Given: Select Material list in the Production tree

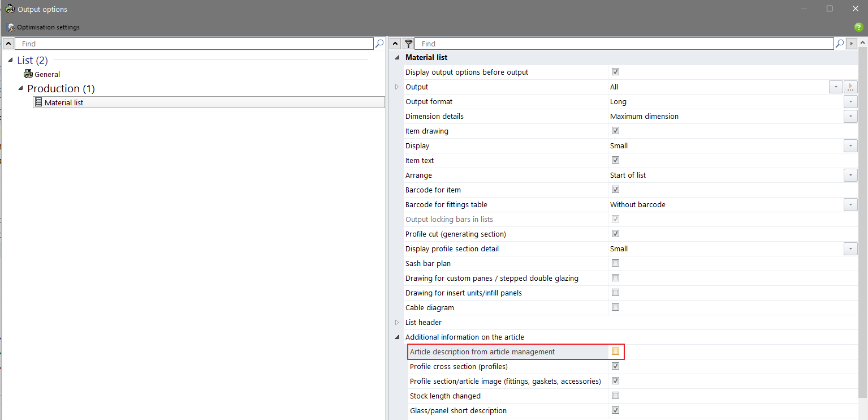Looking at the screenshot, I should point(63,102).
